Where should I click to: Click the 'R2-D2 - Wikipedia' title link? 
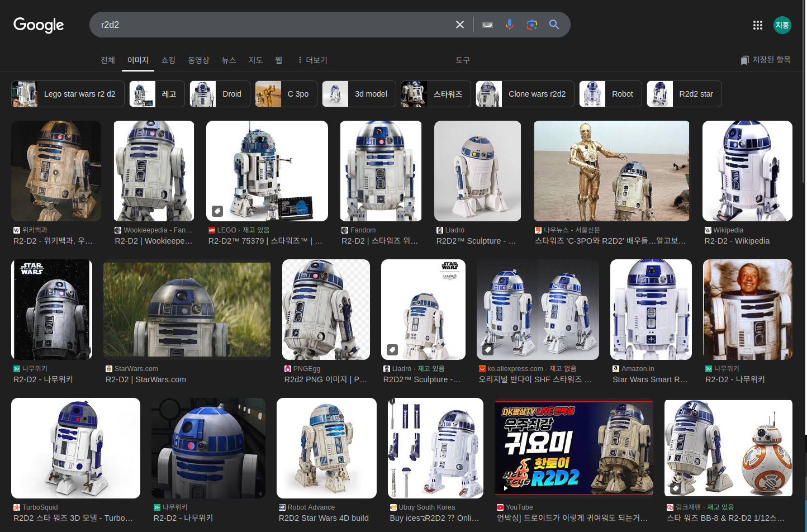pyautogui.click(x=737, y=241)
